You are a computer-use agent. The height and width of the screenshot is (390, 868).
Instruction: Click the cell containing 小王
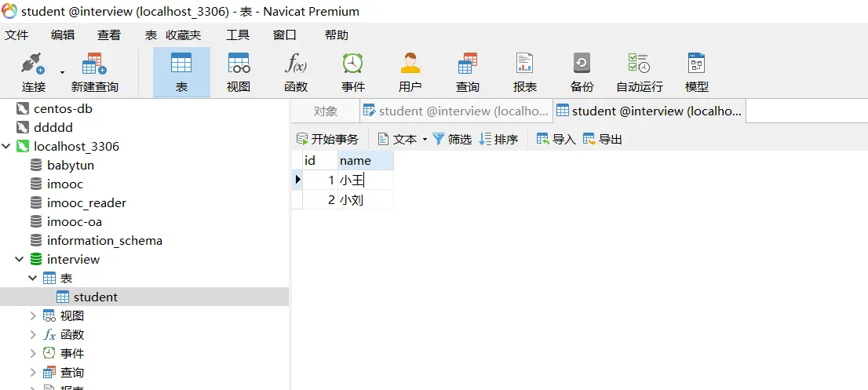click(366, 180)
